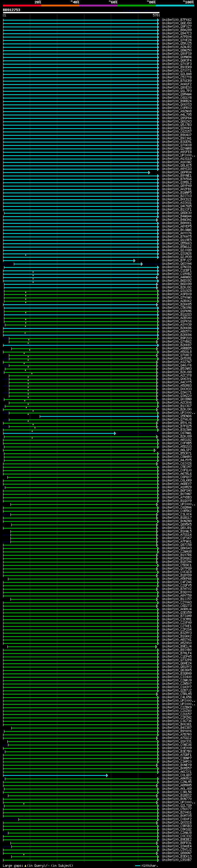Select hit label UniRef100_A6TRL6
Screen dimensions: 197x868
click(177, 474)
